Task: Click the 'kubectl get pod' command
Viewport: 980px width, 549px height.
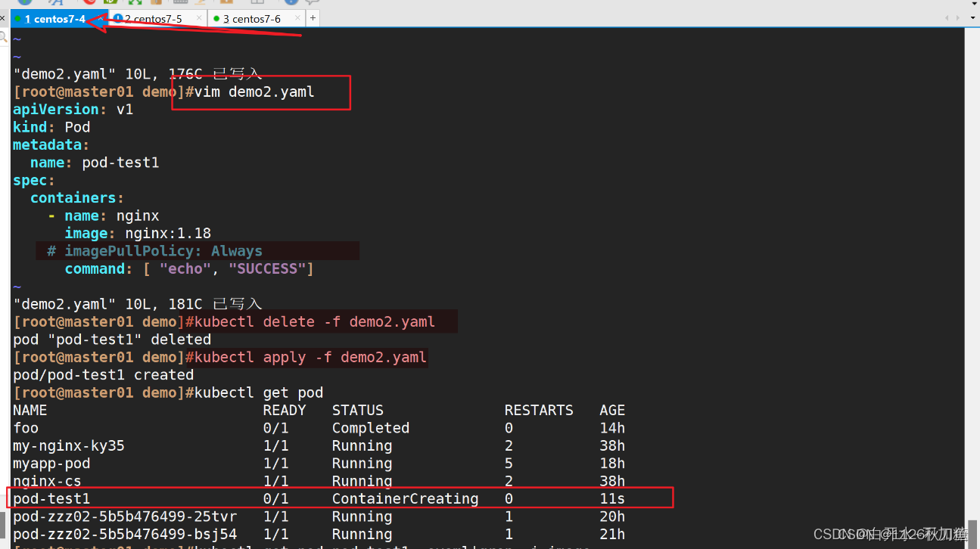Action: click(x=259, y=392)
